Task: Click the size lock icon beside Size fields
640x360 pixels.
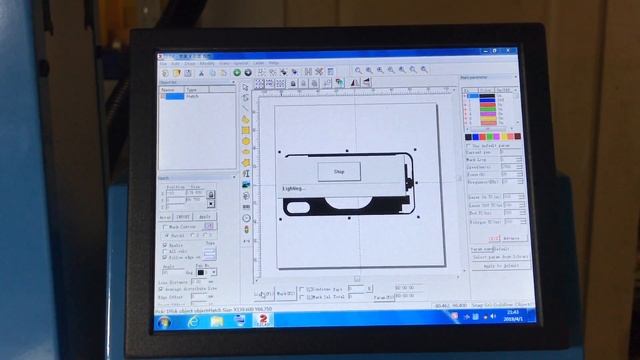Action: click(x=211, y=194)
